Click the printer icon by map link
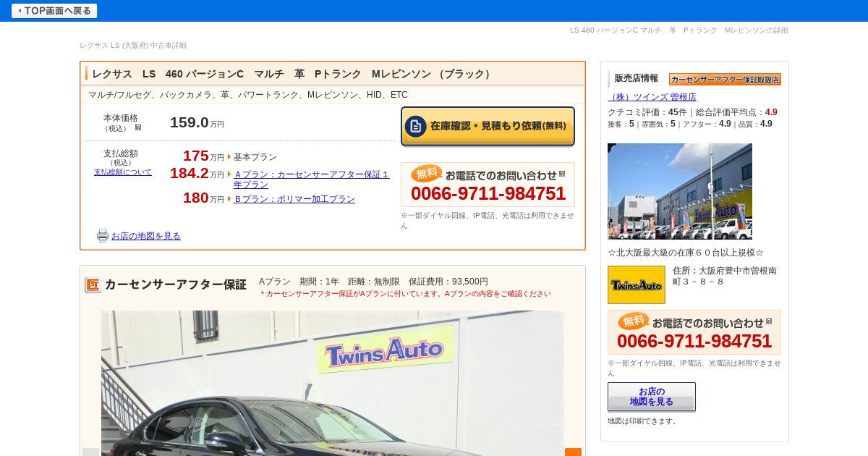This screenshot has height=456, width=868. pos(103,236)
